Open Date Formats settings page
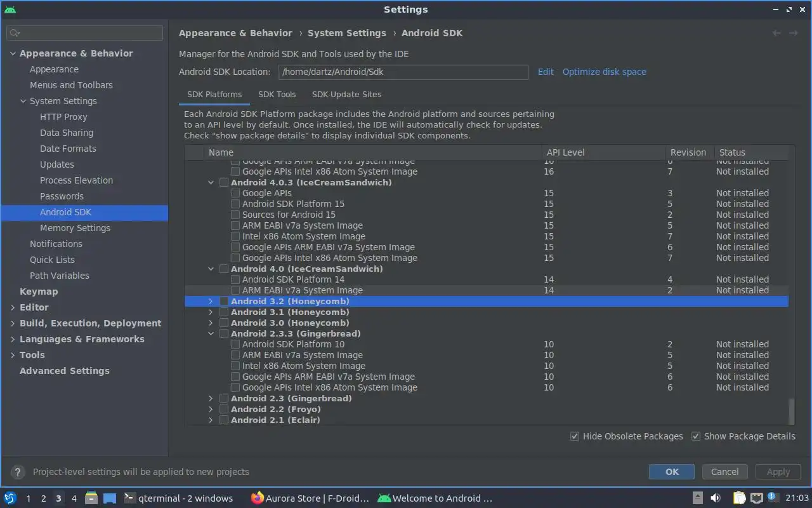Screen dimensions: 812x508 coord(68,149)
